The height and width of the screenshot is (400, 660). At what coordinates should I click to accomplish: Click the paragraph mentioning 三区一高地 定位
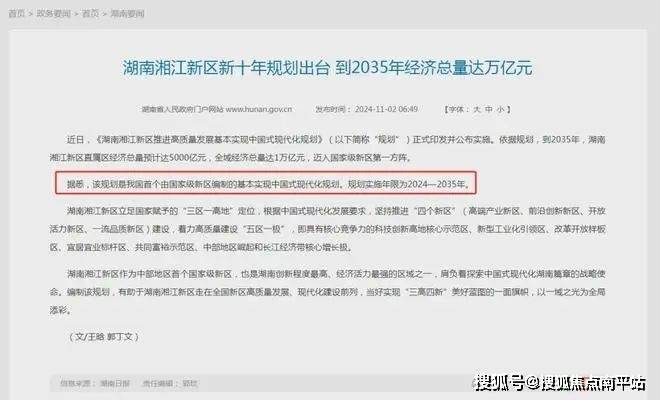tap(327, 229)
